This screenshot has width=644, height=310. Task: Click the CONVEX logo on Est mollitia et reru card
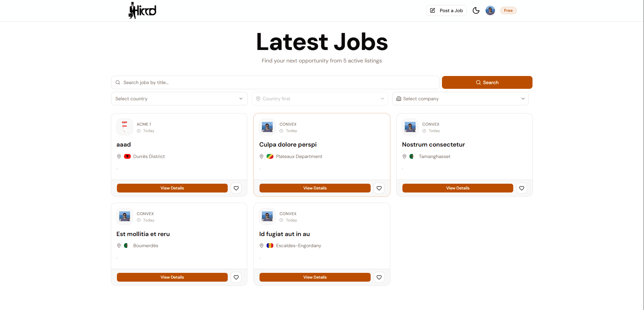coord(125,216)
